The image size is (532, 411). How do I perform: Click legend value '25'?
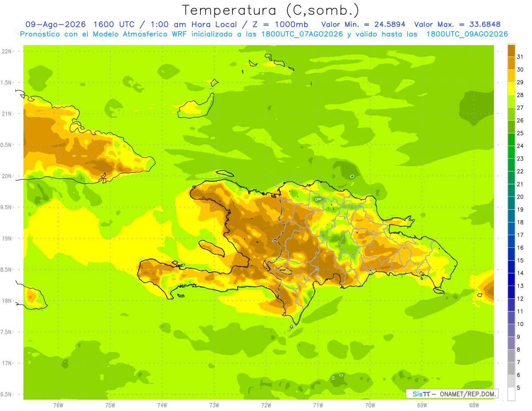pos(520,133)
